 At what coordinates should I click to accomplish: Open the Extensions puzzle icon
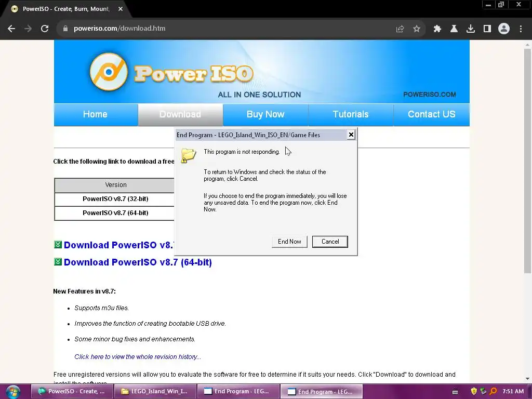click(x=437, y=29)
